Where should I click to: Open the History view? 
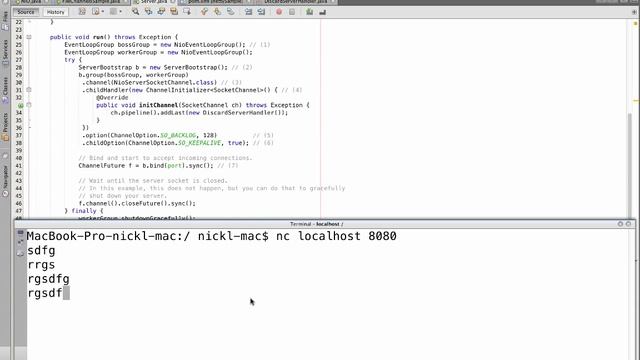(x=56, y=12)
